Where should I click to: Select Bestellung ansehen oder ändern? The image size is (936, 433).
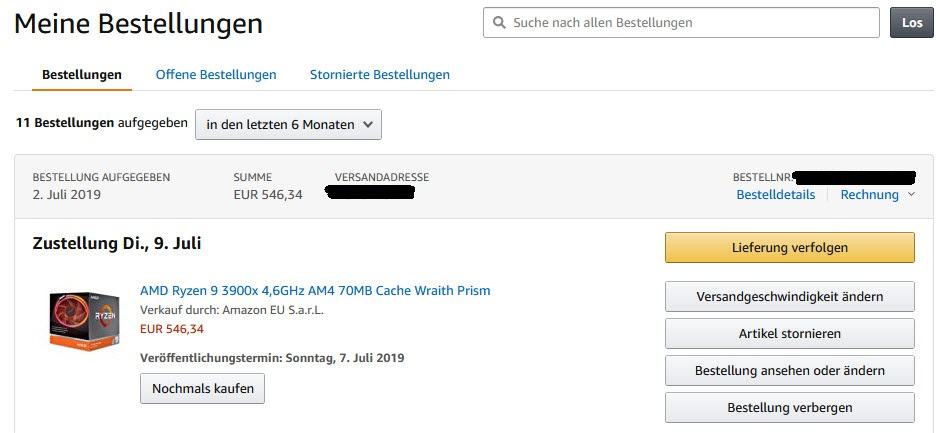pyautogui.click(x=789, y=370)
